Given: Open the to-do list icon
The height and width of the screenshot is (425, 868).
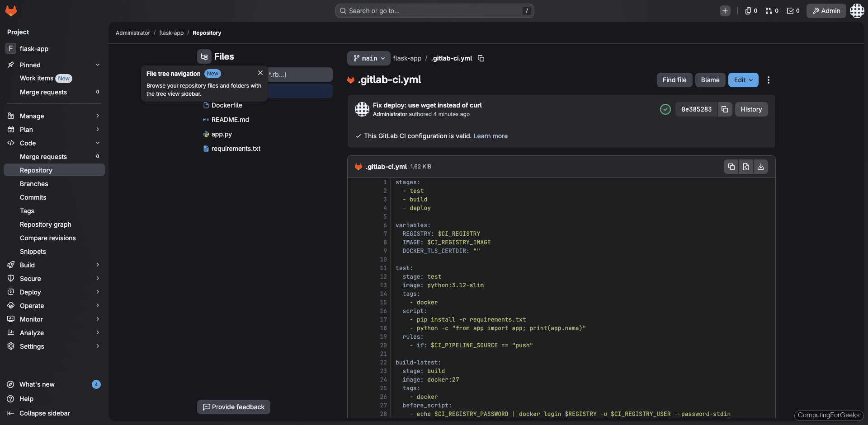Looking at the screenshot, I should 791,11.
